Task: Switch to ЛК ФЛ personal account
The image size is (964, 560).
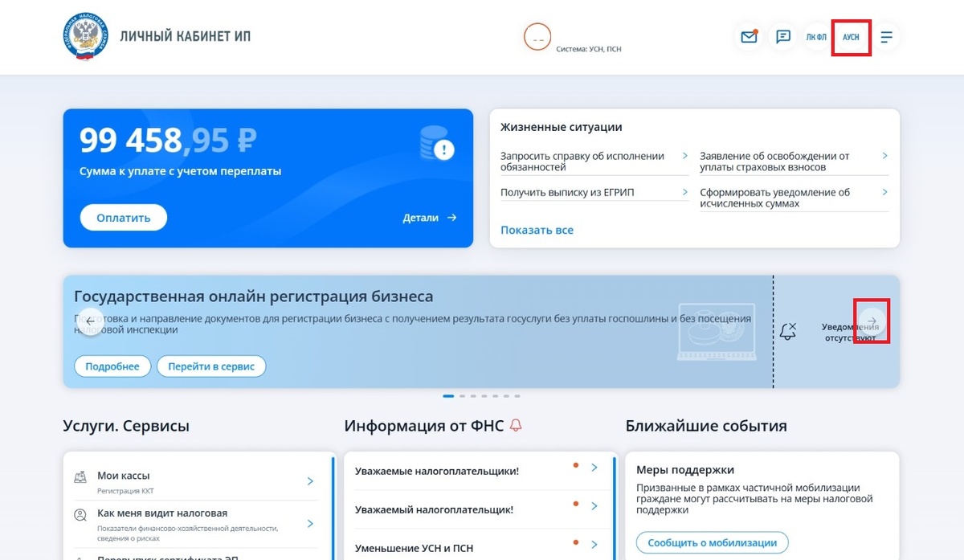Action: point(816,37)
